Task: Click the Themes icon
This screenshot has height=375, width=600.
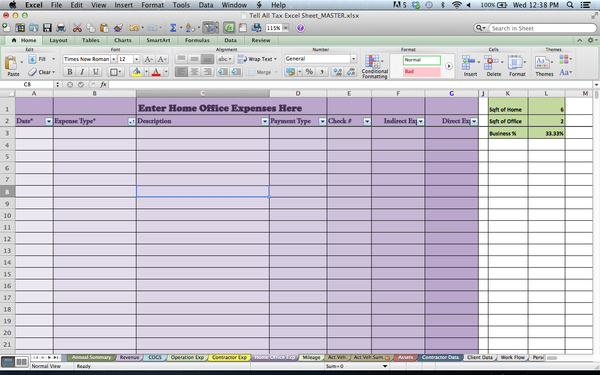Action: 542,62
